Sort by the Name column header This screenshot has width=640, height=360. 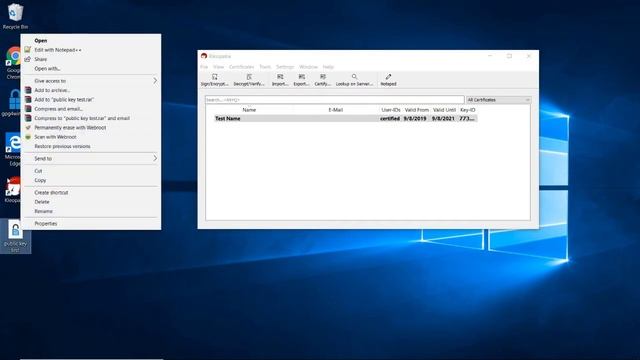click(249, 110)
